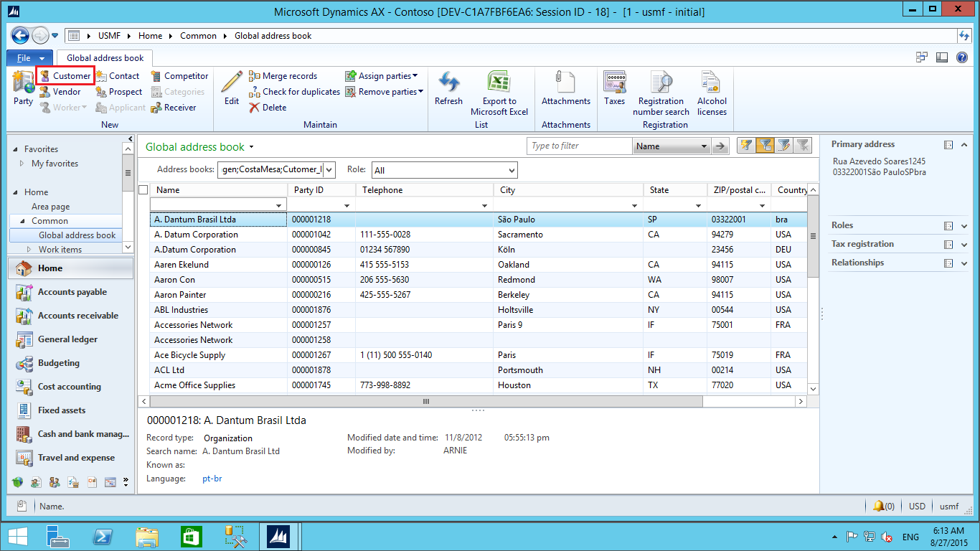Open the filter field Name dropdown

pyautogui.click(x=672, y=146)
